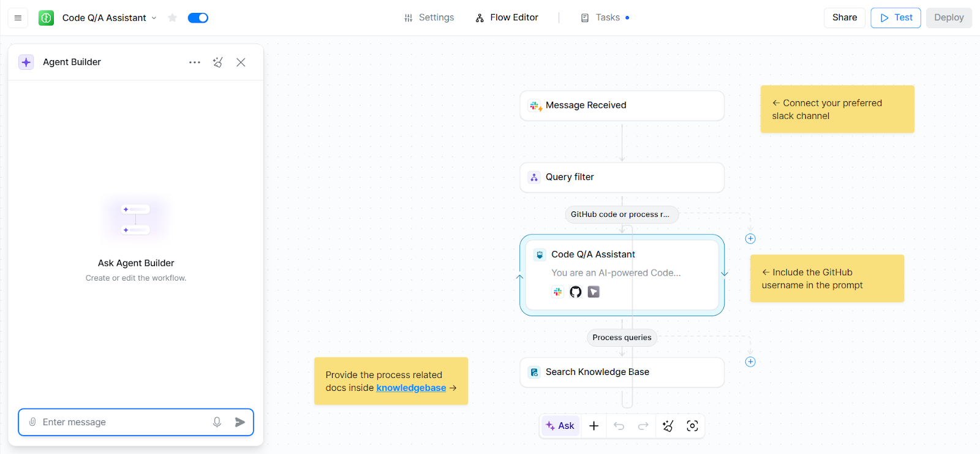Image resolution: width=980 pixels, height=454 pixels.
Task: Open Agent Builder more options menu
Action: pos(195,62)
